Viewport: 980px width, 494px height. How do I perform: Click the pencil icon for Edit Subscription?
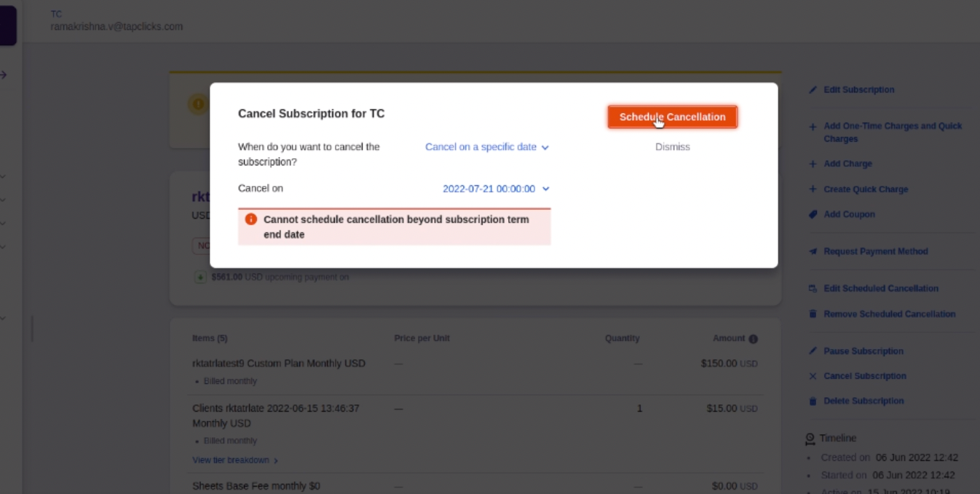pyautogui.click(x=813, y=90)
